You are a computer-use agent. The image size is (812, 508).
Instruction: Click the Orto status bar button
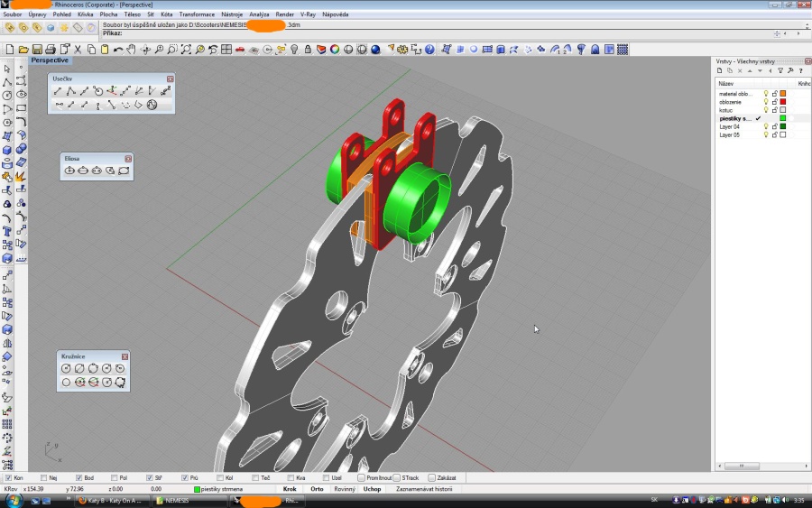point(317,489)
